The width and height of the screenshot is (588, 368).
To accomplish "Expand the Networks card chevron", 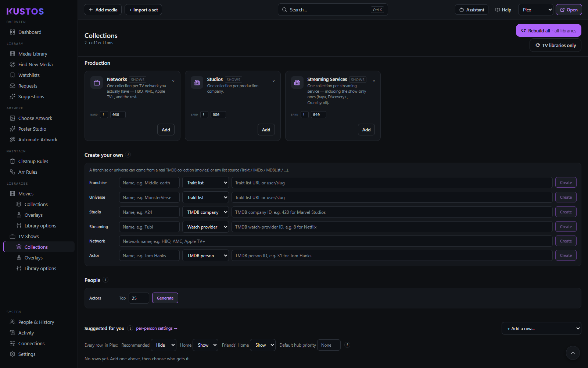I will [173, 81].
